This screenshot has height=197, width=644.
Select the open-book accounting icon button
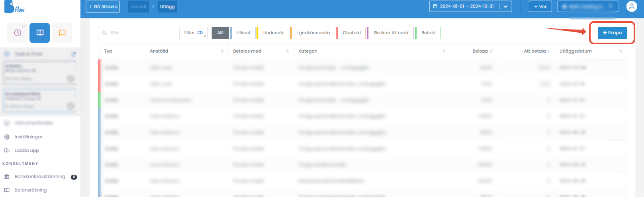40,33
